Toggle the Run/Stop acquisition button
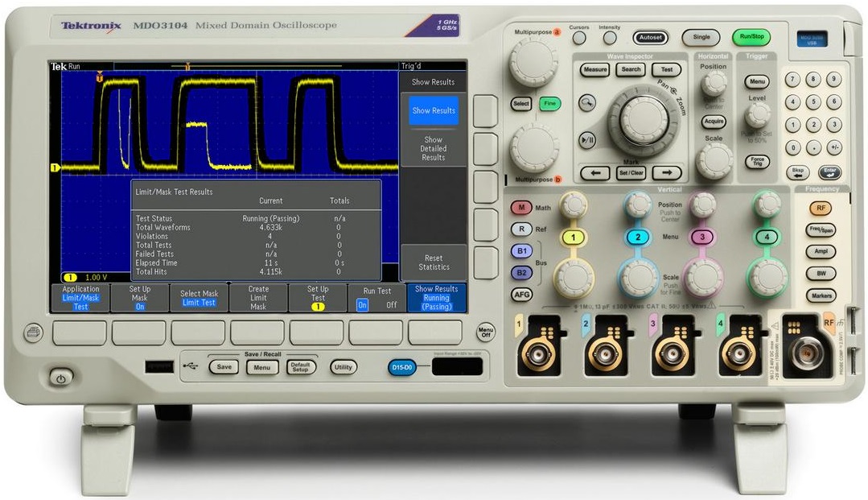 751,37
